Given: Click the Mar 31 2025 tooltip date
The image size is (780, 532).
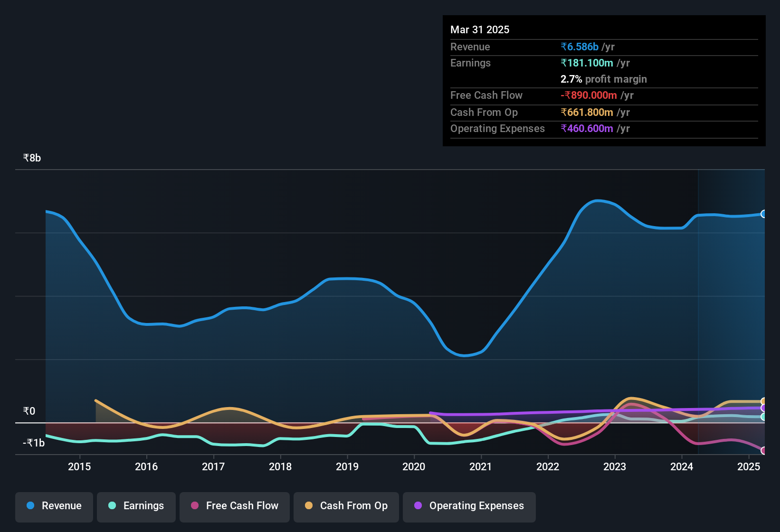Looking at the screenshot, I should tap(480, 30).
